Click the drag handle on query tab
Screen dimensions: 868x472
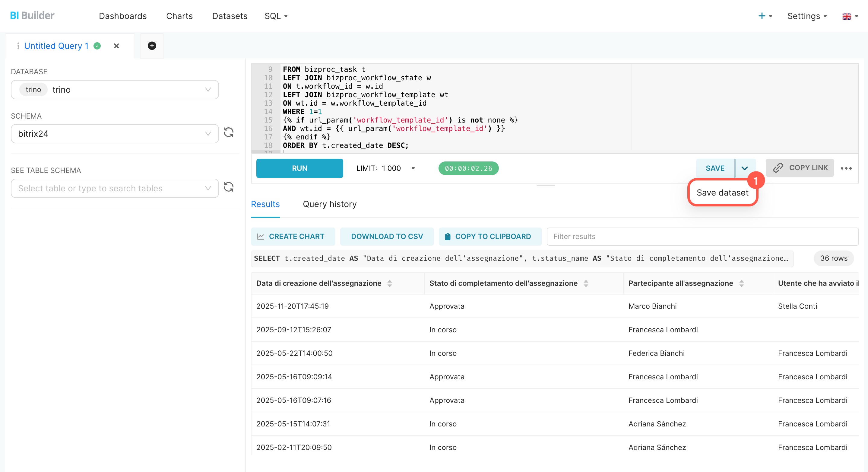point(18,46)
